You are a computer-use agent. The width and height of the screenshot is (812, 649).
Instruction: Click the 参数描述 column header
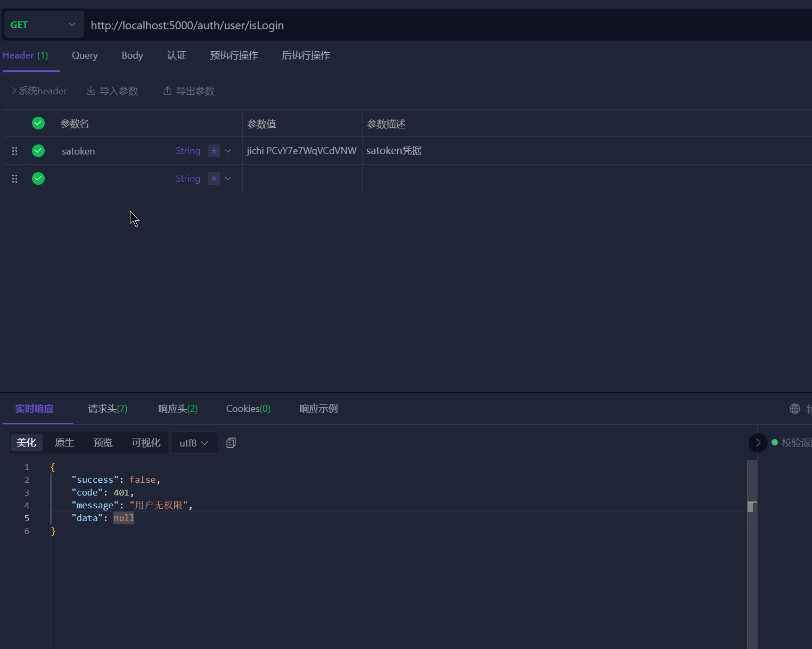pyautogui.click(x=386, y=124)
